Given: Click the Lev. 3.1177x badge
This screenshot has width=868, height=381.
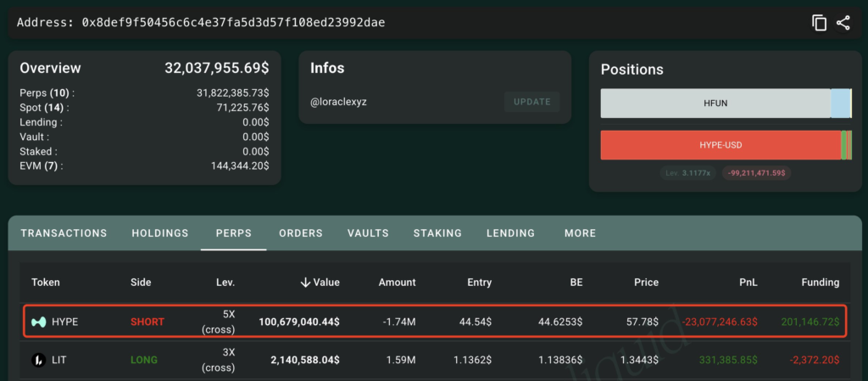Looking at the screenshot, I should pos(687,173).
